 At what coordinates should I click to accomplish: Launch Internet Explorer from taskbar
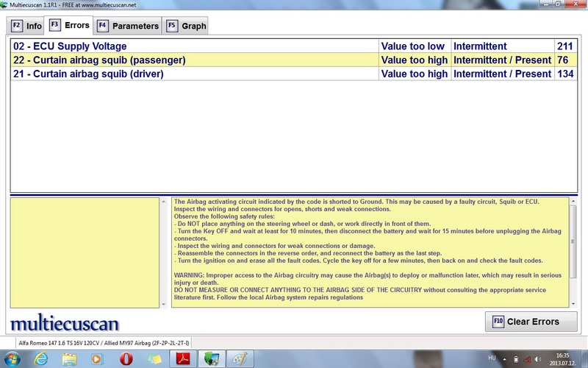pos(40,359)
